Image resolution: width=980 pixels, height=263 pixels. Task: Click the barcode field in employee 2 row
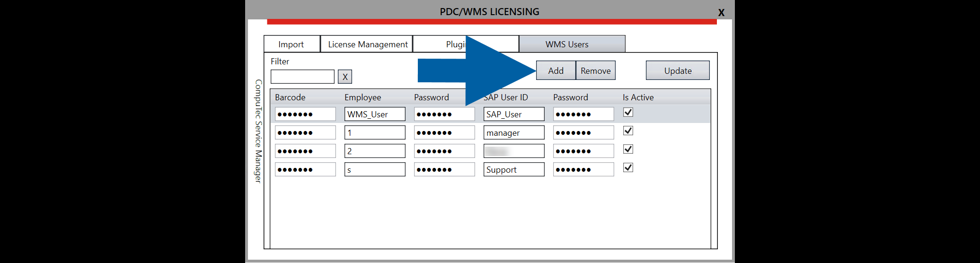[x=305, y=151]
